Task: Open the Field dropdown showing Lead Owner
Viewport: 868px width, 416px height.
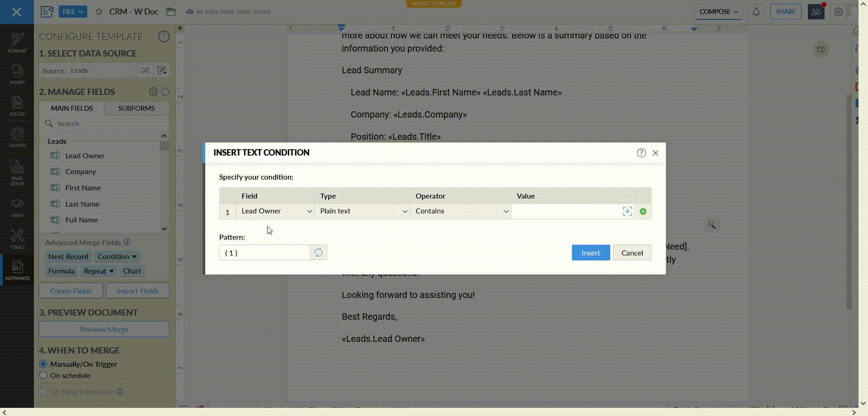Action: [x=276, y=212]
